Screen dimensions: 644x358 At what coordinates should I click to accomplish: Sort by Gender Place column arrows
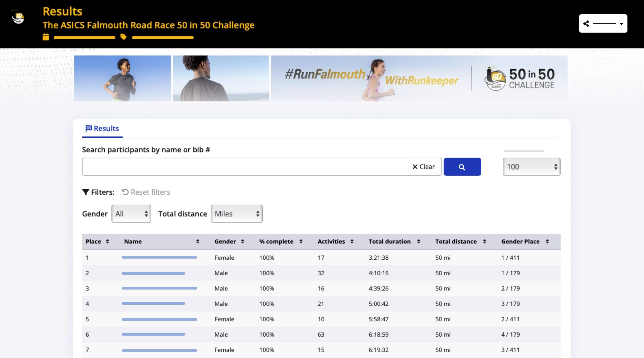tap(547, 241)
